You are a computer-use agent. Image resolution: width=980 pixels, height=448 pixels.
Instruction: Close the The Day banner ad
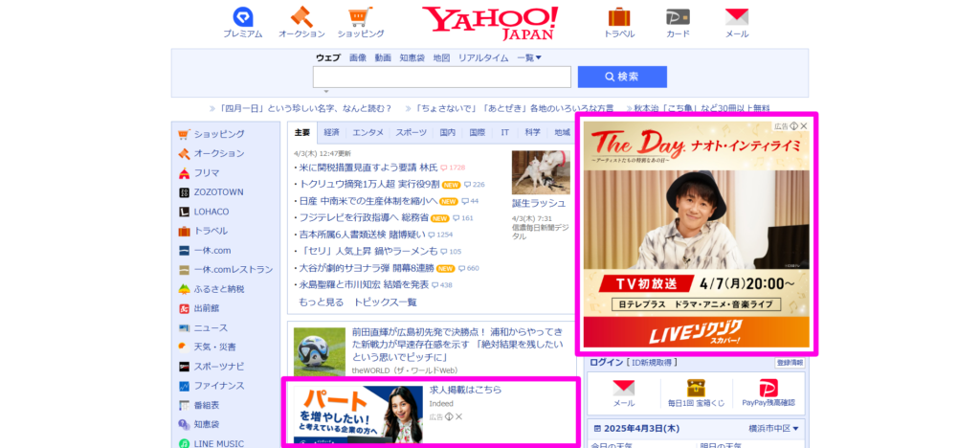(x=804, y=125)
